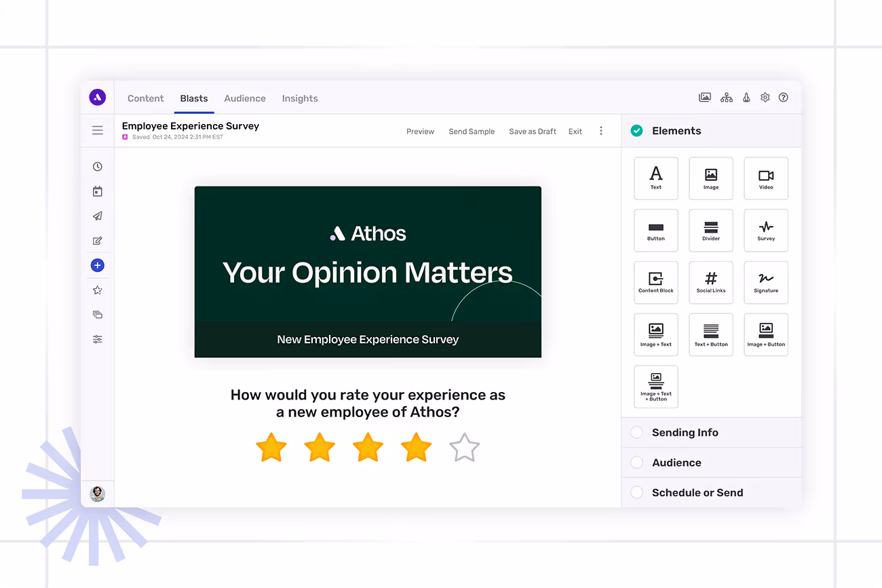This screenshot has width=882, height=588.
Task: Add a Text + Button element
Action: (711, 335)
